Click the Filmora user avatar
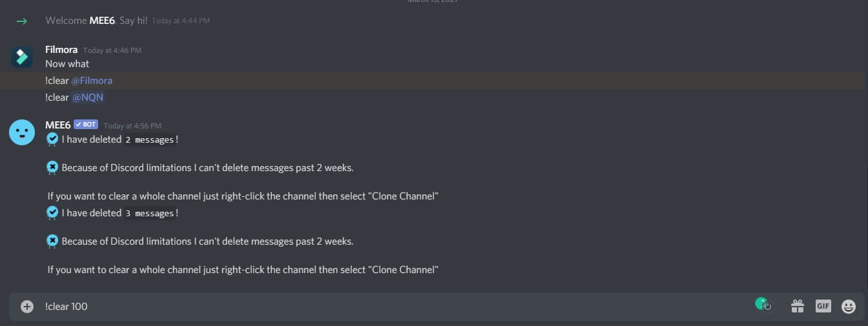 [22, 57]
